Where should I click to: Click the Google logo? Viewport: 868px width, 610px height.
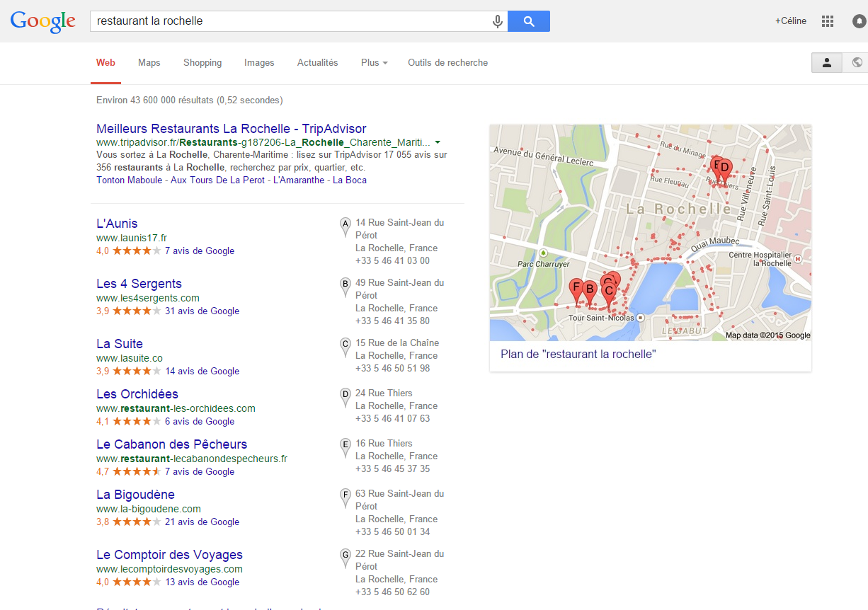click(42, 21)
